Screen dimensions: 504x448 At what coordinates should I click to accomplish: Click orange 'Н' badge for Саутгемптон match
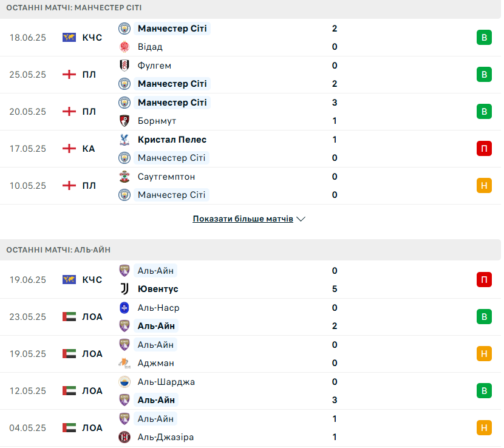pyautogui.click(x=484, y=185)
